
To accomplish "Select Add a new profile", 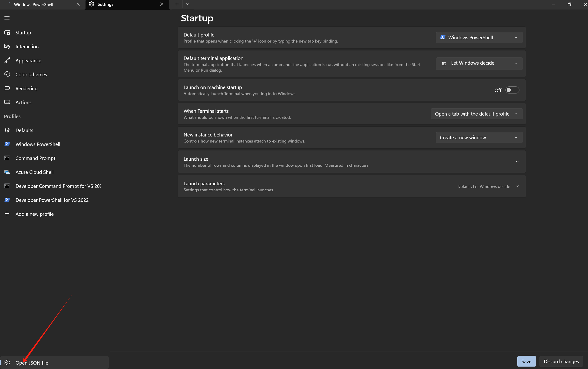I will tap(54, 213).
